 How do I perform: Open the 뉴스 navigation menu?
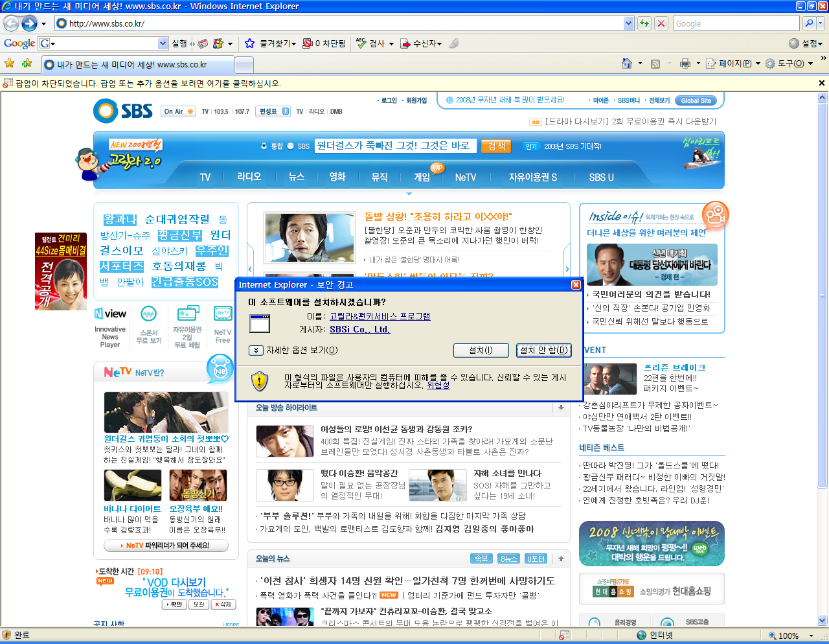click(297, 177)
